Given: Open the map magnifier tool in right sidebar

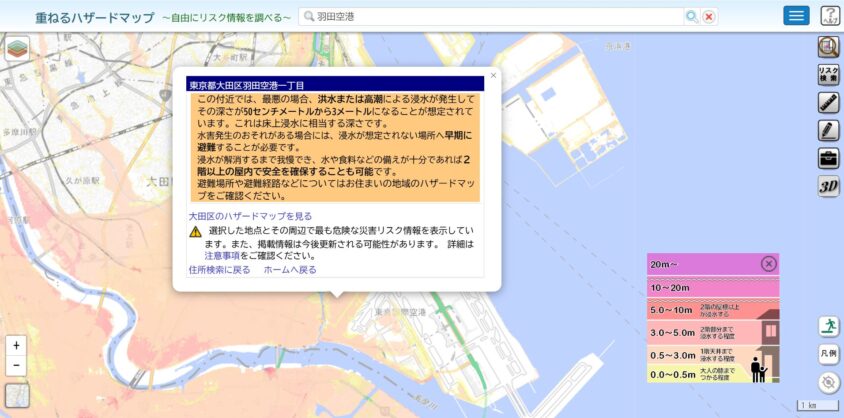Looking at the screenshot, I should [828, 47].
